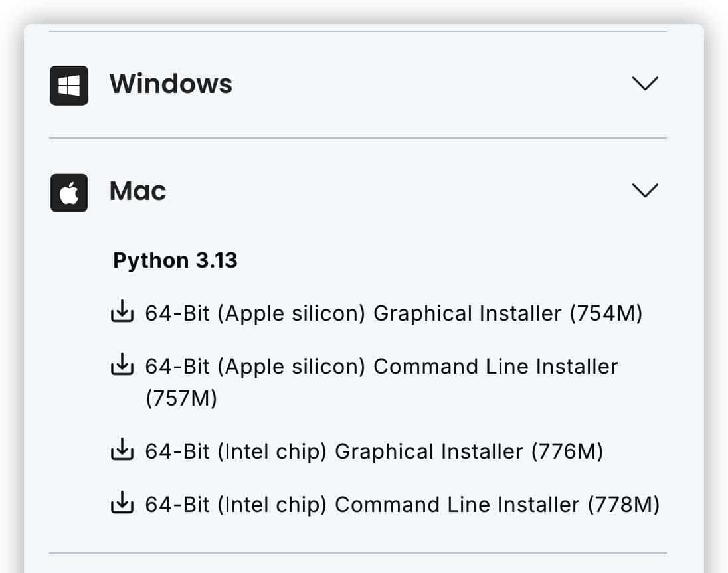
Task: Collapse the Mac section chevron
Action: [644, 191]
